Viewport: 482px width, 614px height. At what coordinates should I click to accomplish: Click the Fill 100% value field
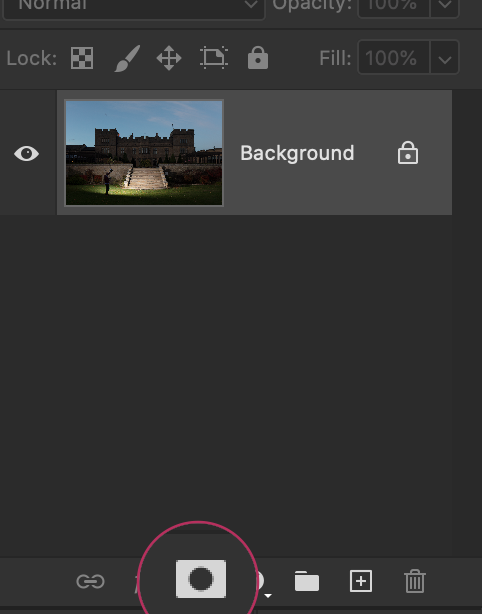click(394, 58)
